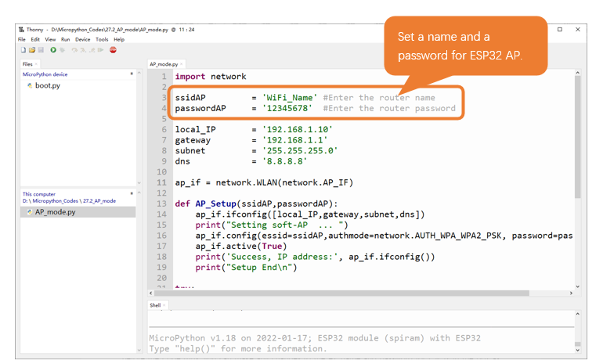The width and height of the screenshot is (603, 364).
Task: Click the MicroPython device header link
Action: (x=45, y=74)
